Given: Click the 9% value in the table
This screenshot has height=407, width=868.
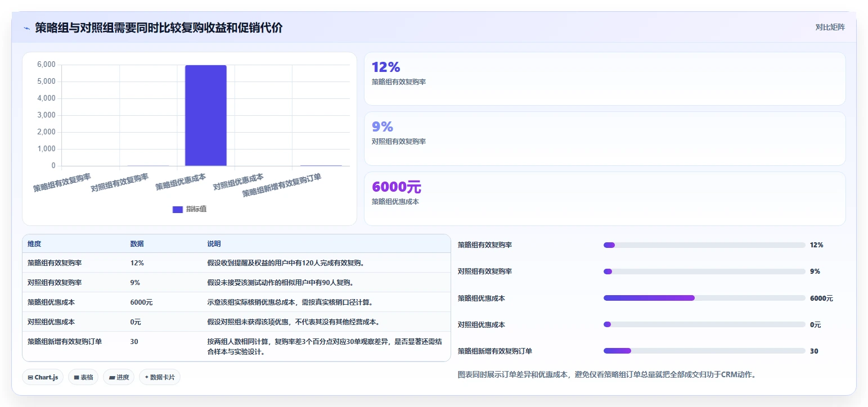Looking at the screenshot, I should point(135,282).
